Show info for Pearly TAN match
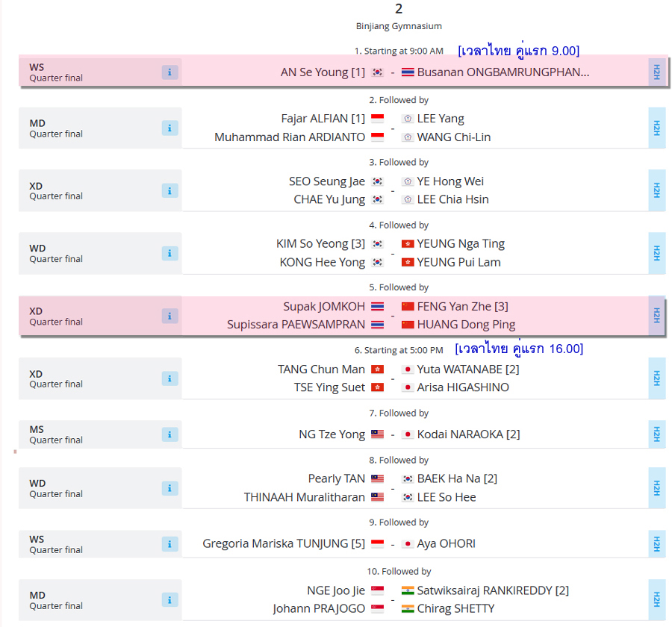This screenshot has height=627, width=672. pyautogui.click(x=169, y=487)
